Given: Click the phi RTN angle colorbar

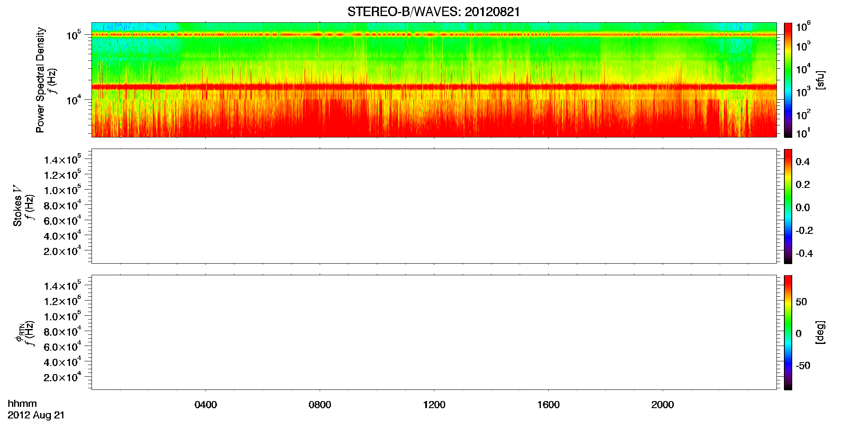Looking at the screenshot, I should click(x=788, y=332).
